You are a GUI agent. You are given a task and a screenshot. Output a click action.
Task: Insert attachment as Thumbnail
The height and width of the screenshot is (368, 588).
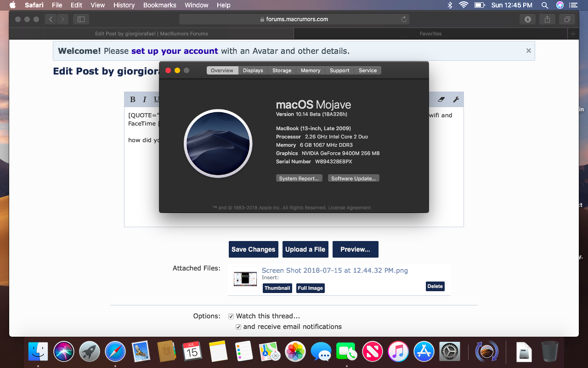[277, 288]
